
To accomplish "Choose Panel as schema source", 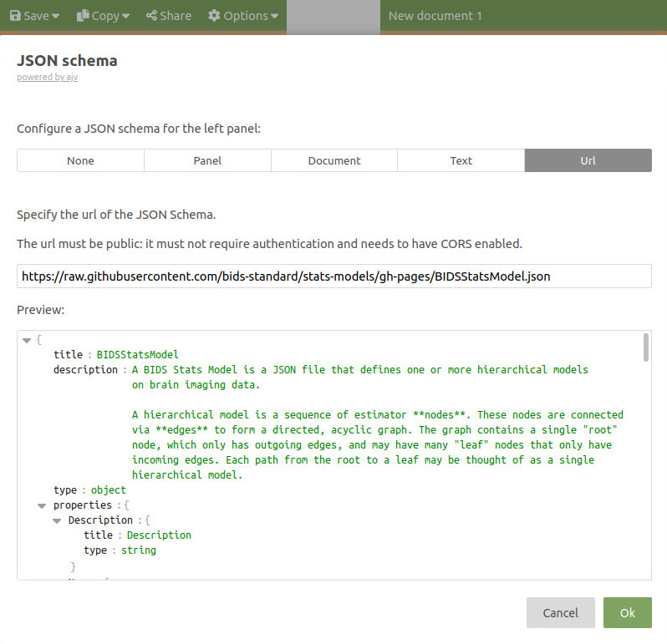I will coord(207,160).
